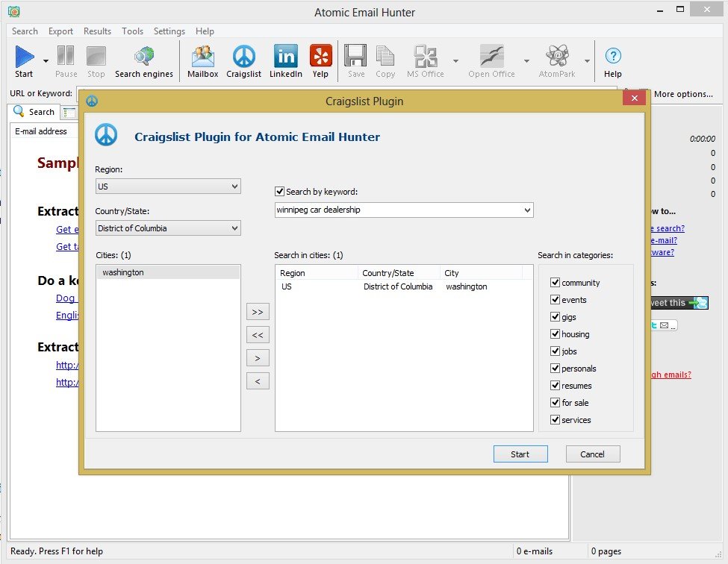The width and height of the screenshot is (728, 564).
Task: Click the Stop toolbar icon
Action: (96, 56)
